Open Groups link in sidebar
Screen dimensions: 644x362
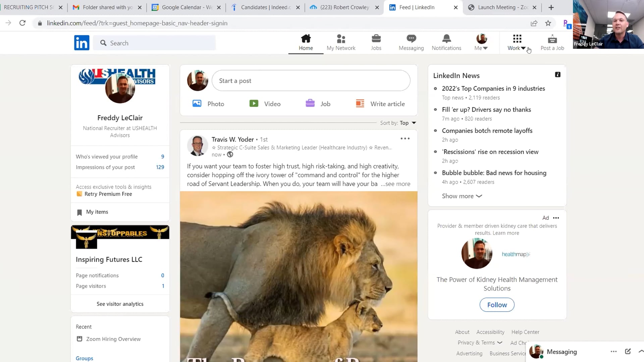(x=84, y=358)
